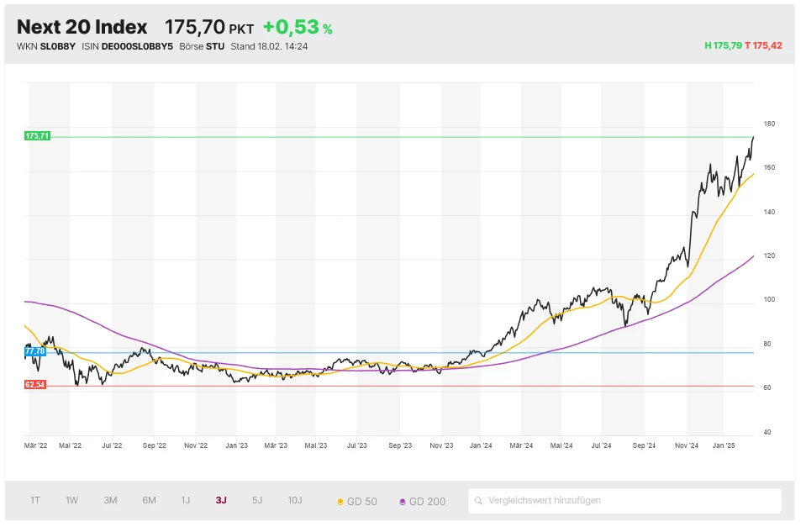806x532 pixels.
Task: Select the blue 77,78 price label
Action: click(x=34, y=352)
